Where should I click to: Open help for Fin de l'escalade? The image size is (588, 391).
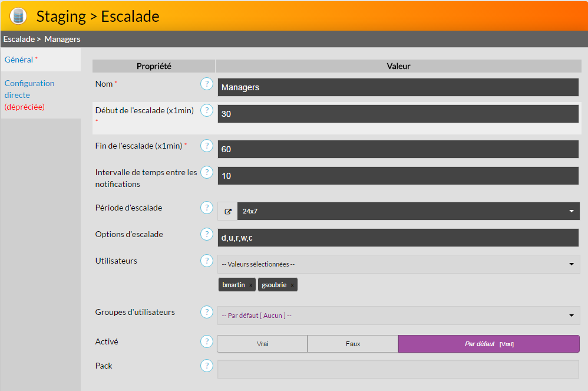(206, 146)
